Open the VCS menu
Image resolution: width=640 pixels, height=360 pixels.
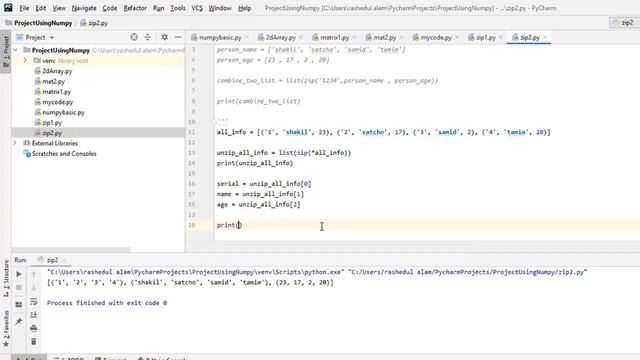pos(197,8)
